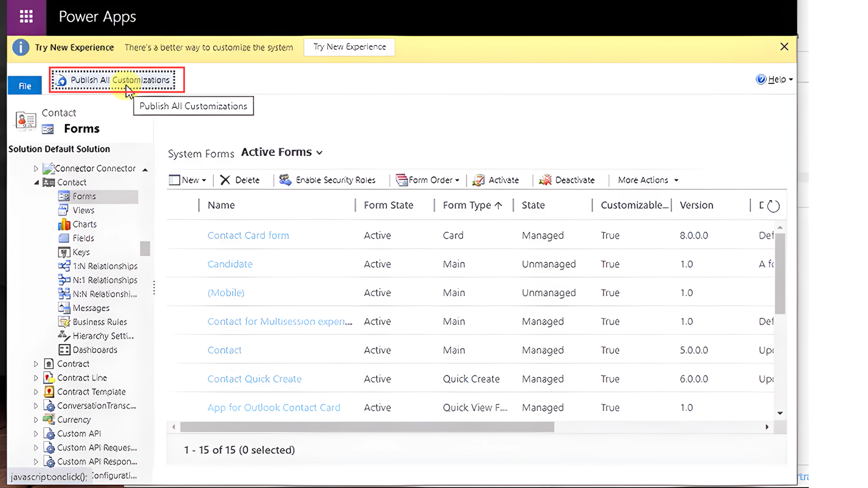Open the (Mobile) form link

coord(226,293)
